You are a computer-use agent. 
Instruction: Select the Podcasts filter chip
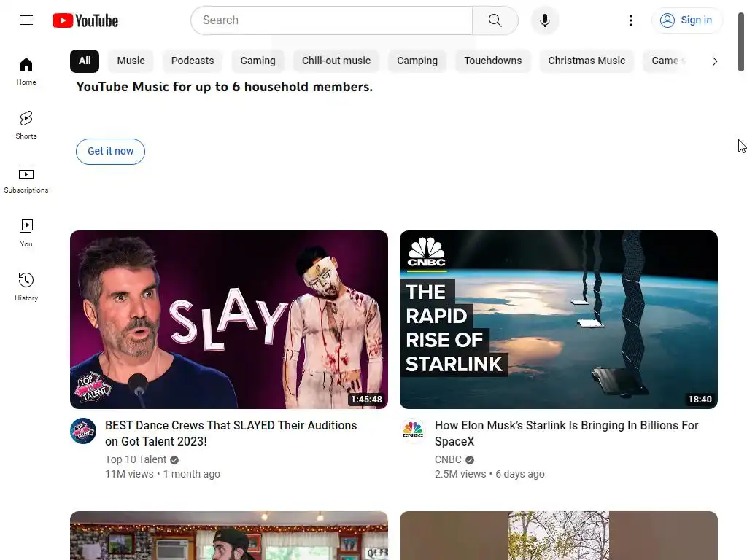pos(193,61)
